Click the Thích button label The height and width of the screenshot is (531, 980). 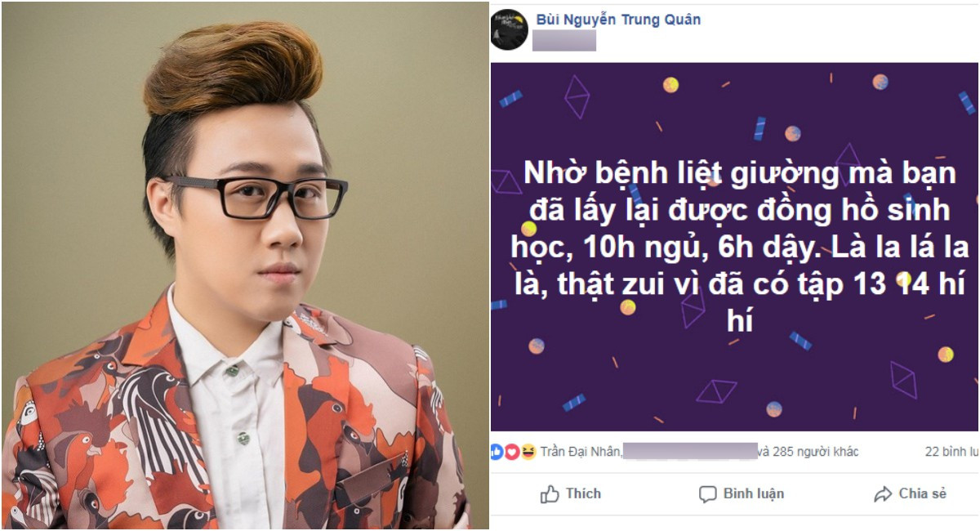(x=583, y=493)
